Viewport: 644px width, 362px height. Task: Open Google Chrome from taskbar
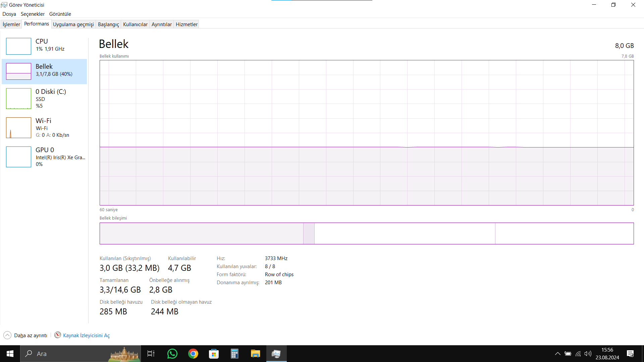click(x=193, y=354)
